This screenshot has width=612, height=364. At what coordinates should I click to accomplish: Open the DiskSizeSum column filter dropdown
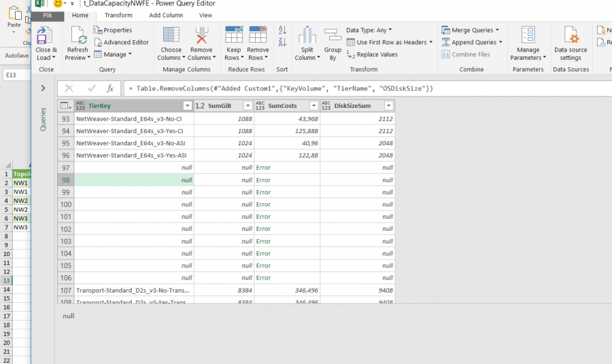(x=389, y=106)
